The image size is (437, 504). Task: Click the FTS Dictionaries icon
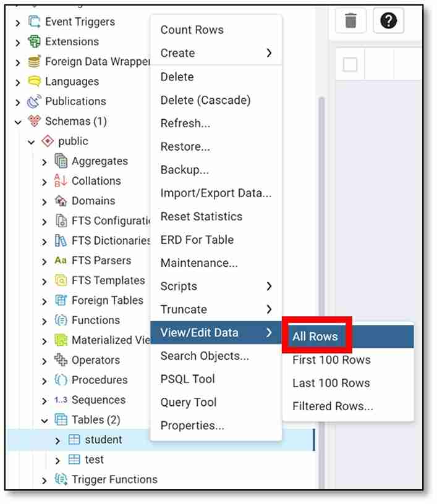pyautogui.click(x=61, y=240)
